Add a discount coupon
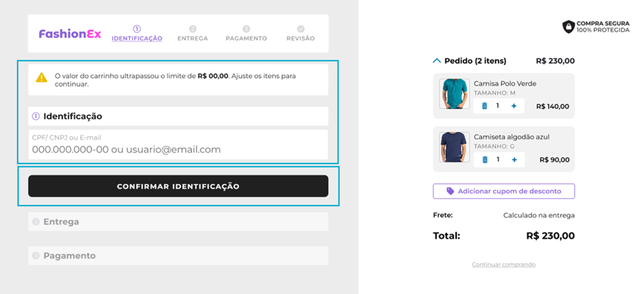This screenshot has width=644, height=294. pyautogui.click(x=504, y=191)
